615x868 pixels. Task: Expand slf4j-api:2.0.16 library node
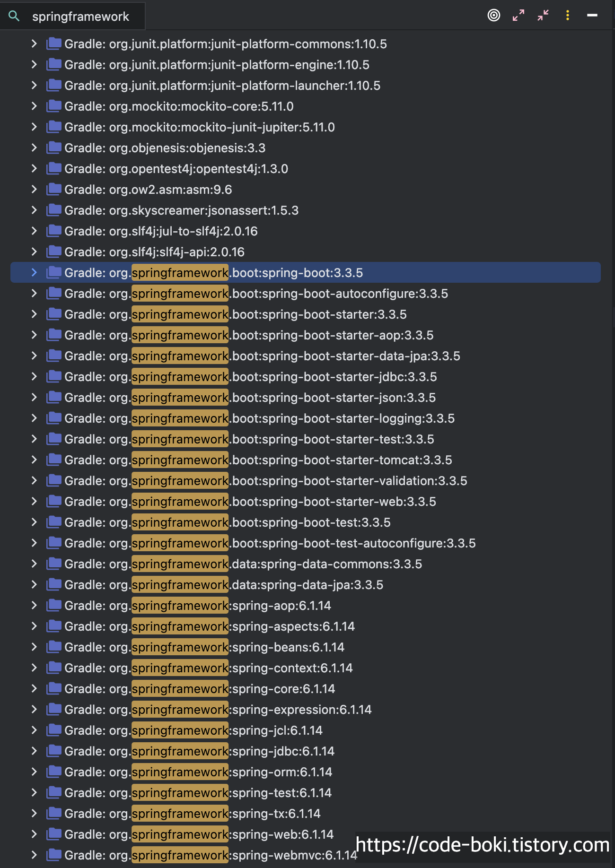click(x=34, y=252)
